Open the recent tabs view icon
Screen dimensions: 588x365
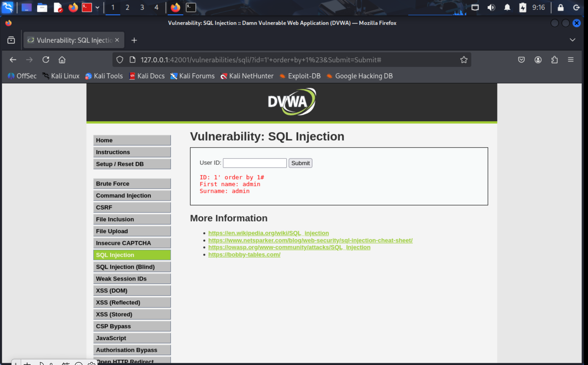coord(11,40)
